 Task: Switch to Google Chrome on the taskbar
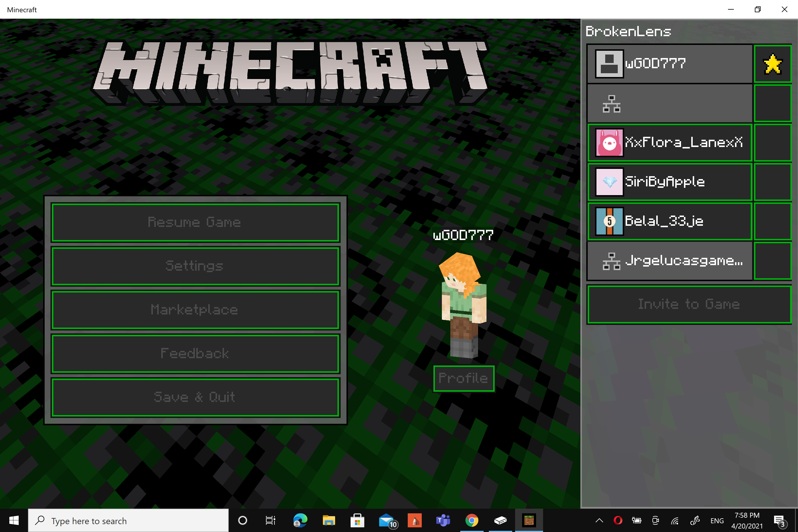coord(472,520)
